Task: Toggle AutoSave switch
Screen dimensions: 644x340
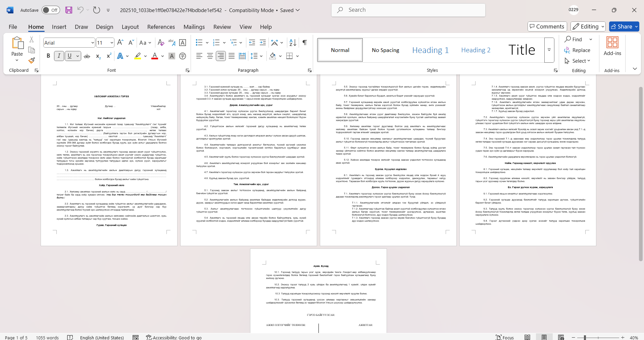Action: pyautogui.click(x=51, y=10)
